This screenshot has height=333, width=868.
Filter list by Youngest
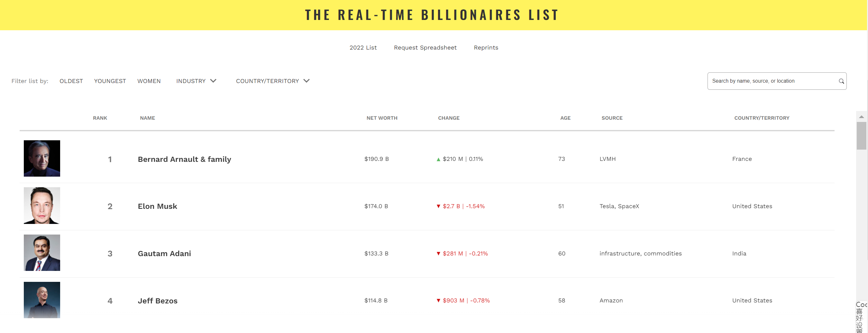click(x=110, y=81)
